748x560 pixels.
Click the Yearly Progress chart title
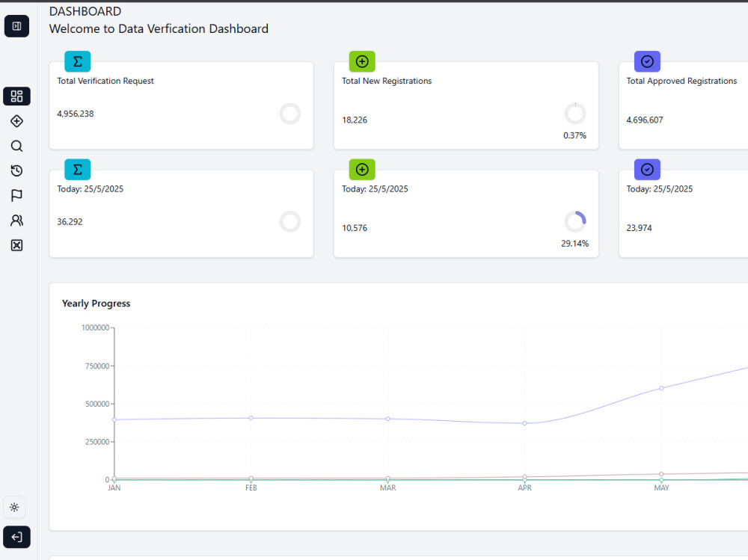[x=96, y=304]
